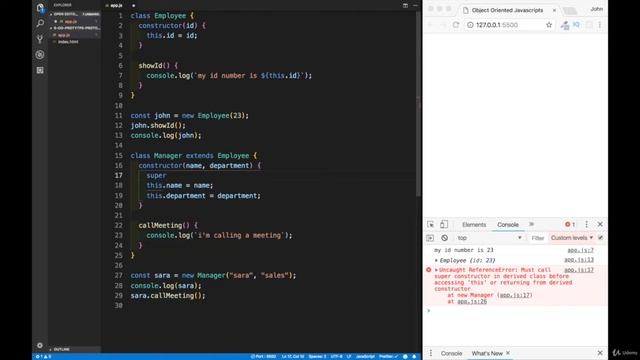The image size is (640, 360).
Task: Switch to the app.js editor tab
Action: point(116,6)
